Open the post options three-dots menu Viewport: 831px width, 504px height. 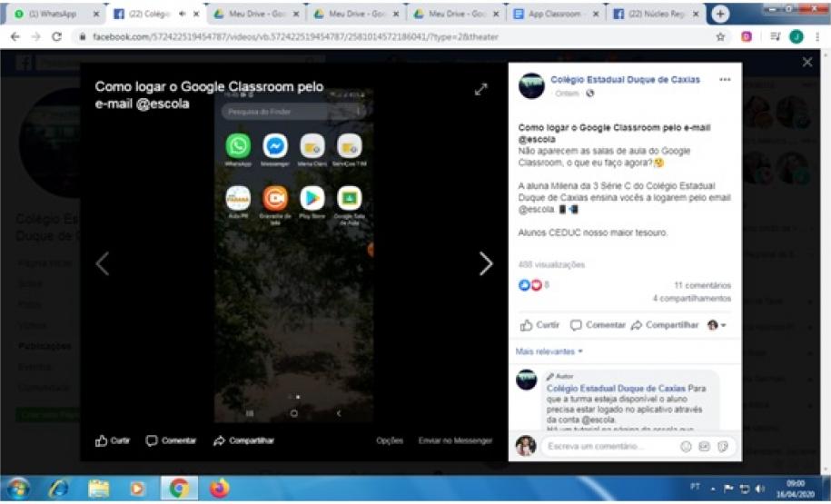click(725, 80)
